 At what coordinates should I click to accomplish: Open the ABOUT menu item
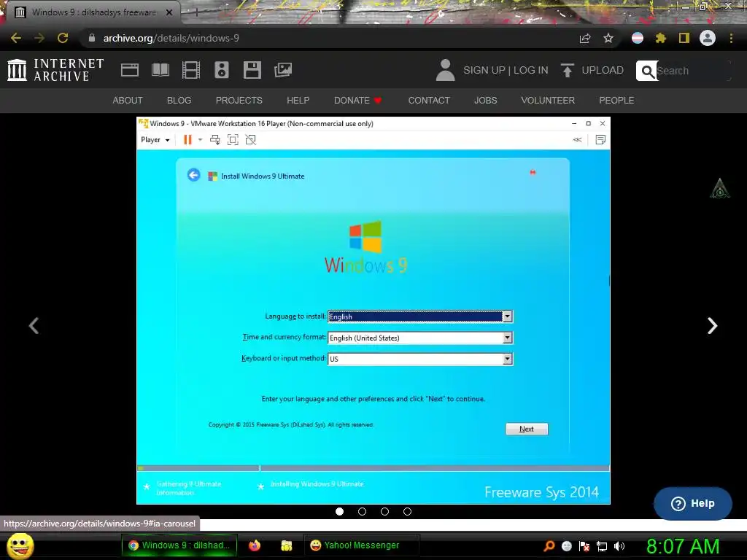click(128, 101)
